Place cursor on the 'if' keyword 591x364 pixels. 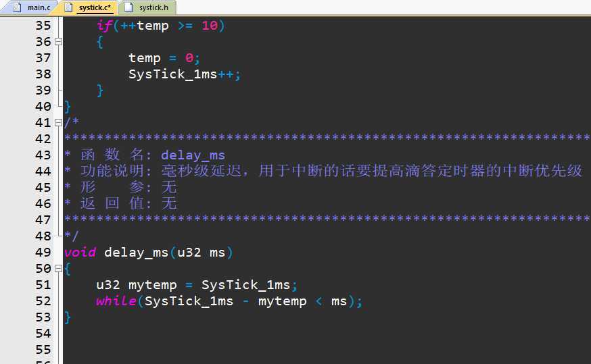pos(104,26)
